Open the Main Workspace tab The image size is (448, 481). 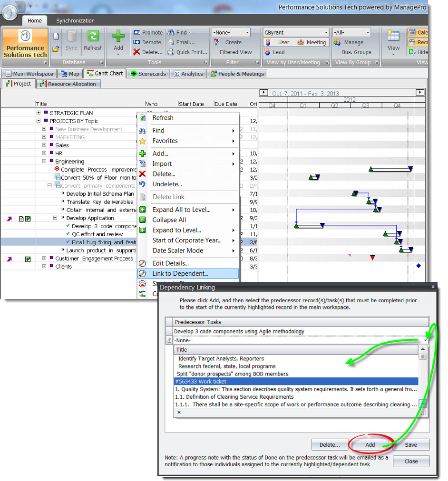point(29,74)
